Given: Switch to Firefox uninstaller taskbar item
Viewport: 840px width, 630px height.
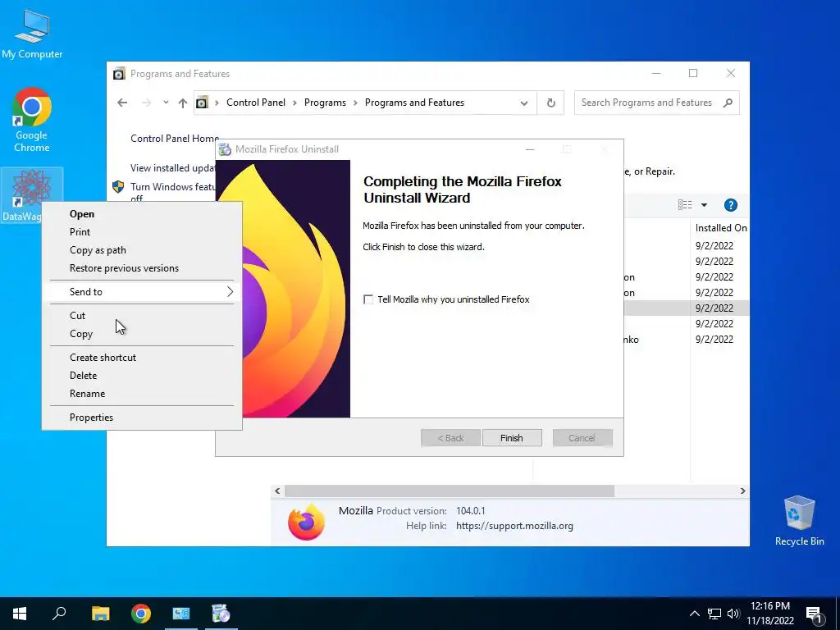Looking at the screenshot, I should (x=221, y=614).
